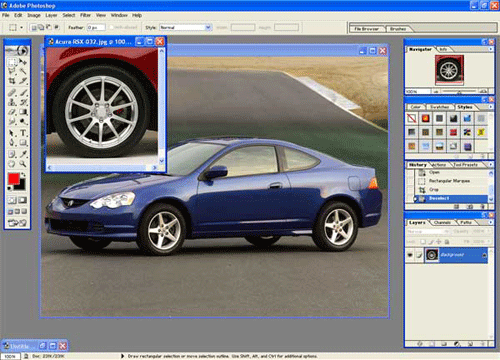Screen dimensions: 500x360
Task: Open the Image menu
Action: [34, 15]
